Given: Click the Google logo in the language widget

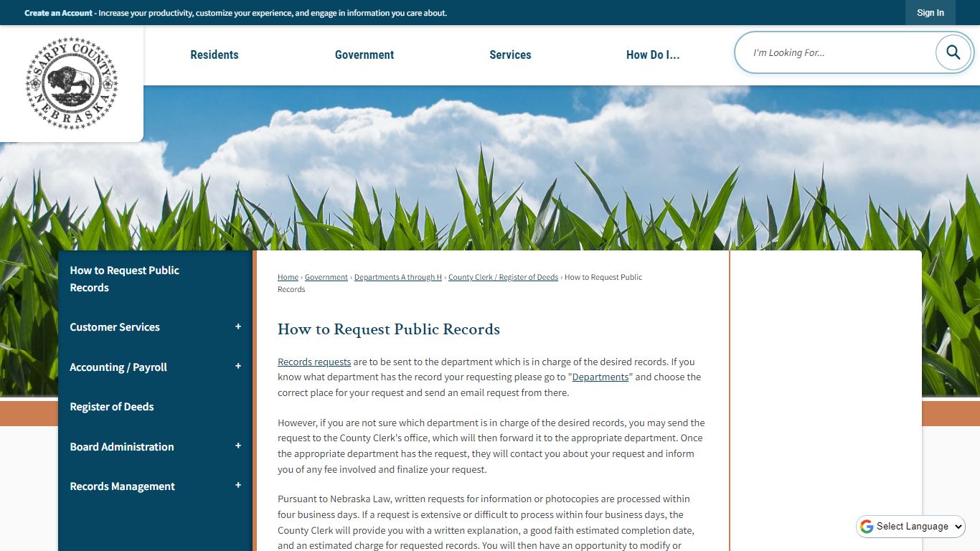Looking at the screenshot, I should (867, 527).
